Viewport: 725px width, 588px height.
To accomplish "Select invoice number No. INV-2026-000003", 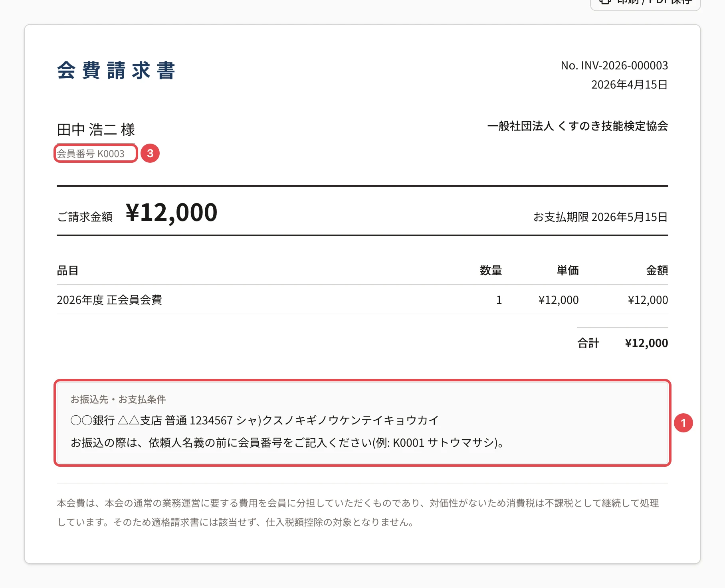I will coord(614,65).
